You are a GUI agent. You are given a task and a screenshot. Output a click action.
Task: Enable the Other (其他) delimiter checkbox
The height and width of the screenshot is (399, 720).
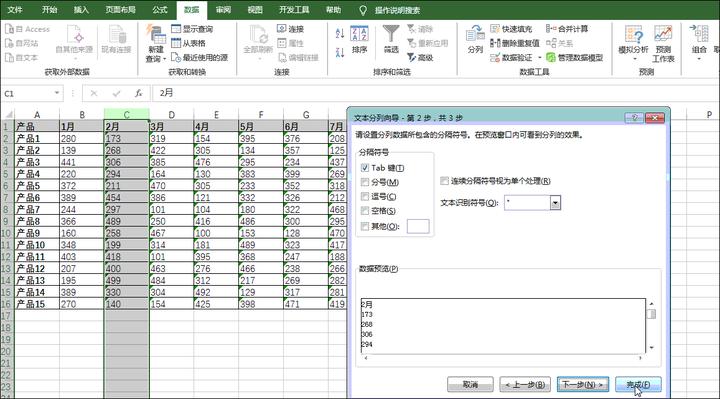click(x=365, y=226)
